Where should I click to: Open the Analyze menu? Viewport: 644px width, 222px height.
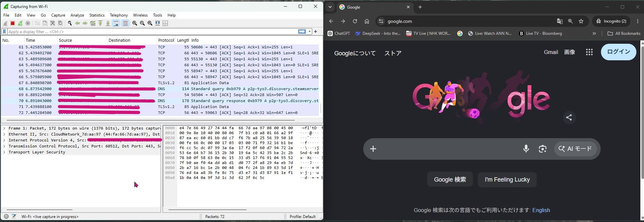[77, 15]
